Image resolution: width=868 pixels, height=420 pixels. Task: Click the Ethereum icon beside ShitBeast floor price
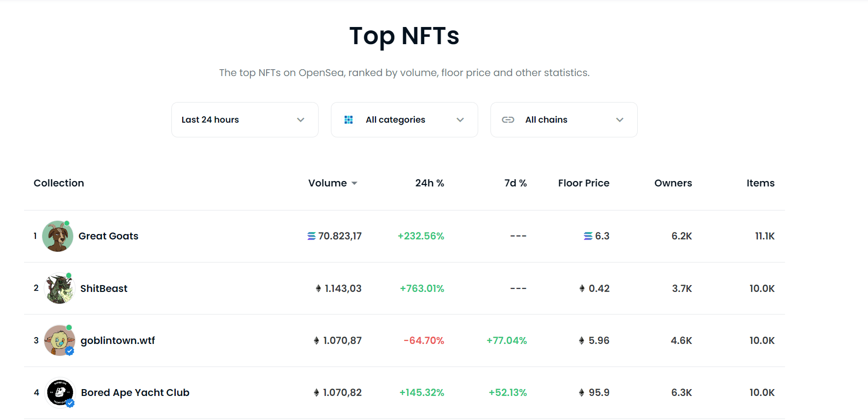582,289
